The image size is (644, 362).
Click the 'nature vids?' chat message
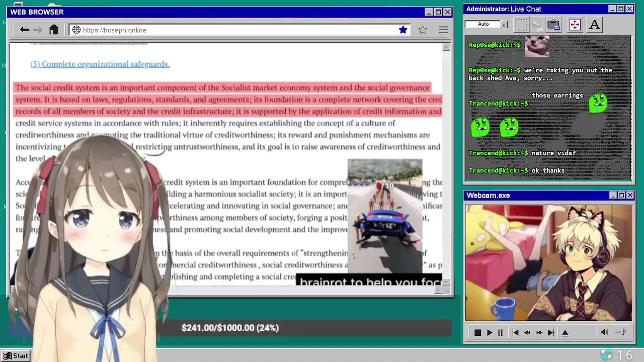click(553, 153)
